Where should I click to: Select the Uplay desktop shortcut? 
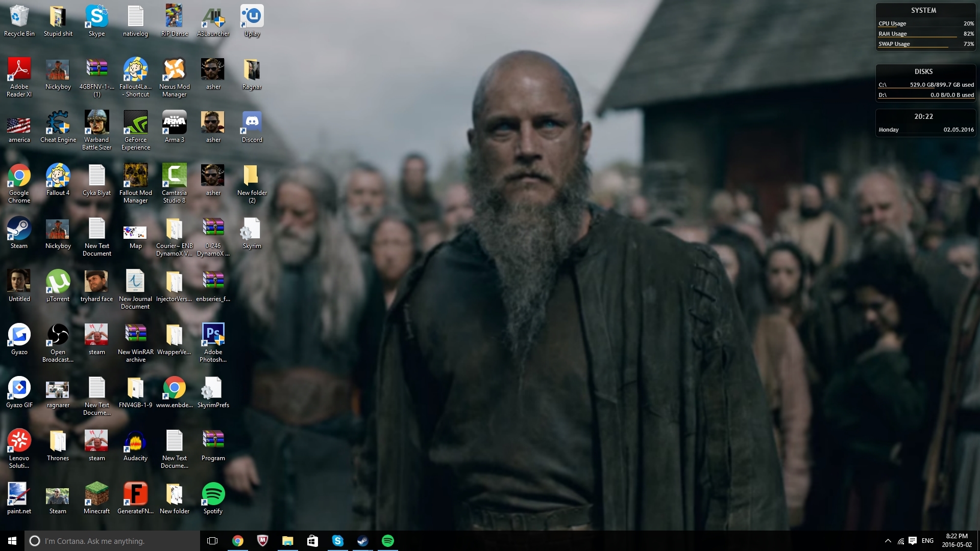(x=252, y=21)
